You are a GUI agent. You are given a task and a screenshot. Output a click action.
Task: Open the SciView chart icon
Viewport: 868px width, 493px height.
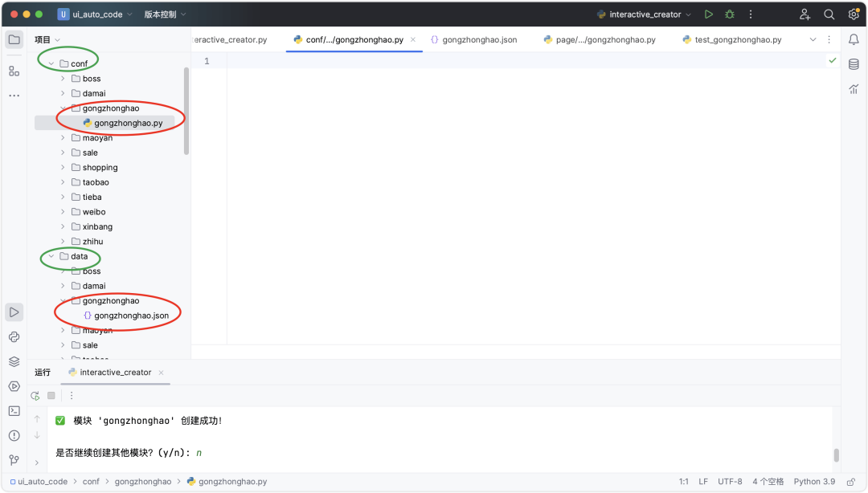point(854,89)
